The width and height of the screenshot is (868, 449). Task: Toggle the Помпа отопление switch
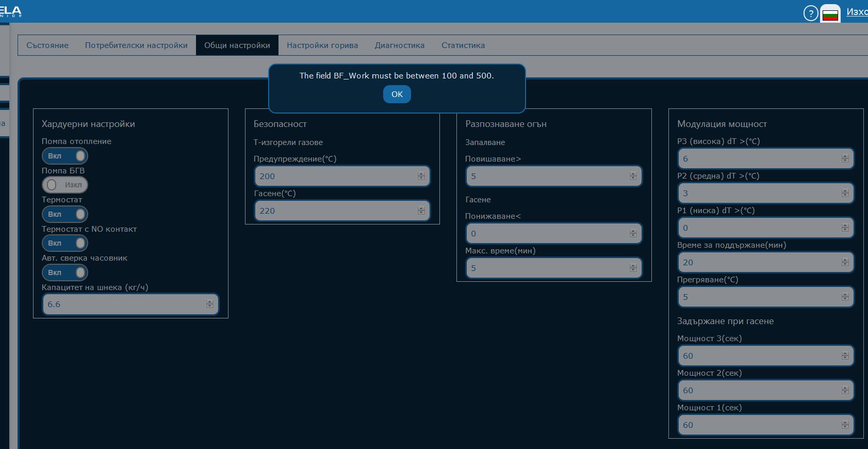coord(65,156)
